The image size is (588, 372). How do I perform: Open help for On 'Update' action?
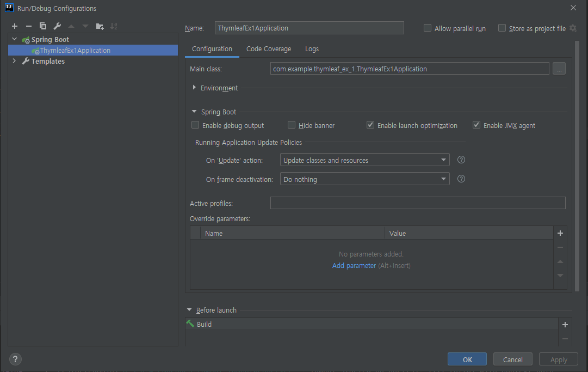(461, 160)
